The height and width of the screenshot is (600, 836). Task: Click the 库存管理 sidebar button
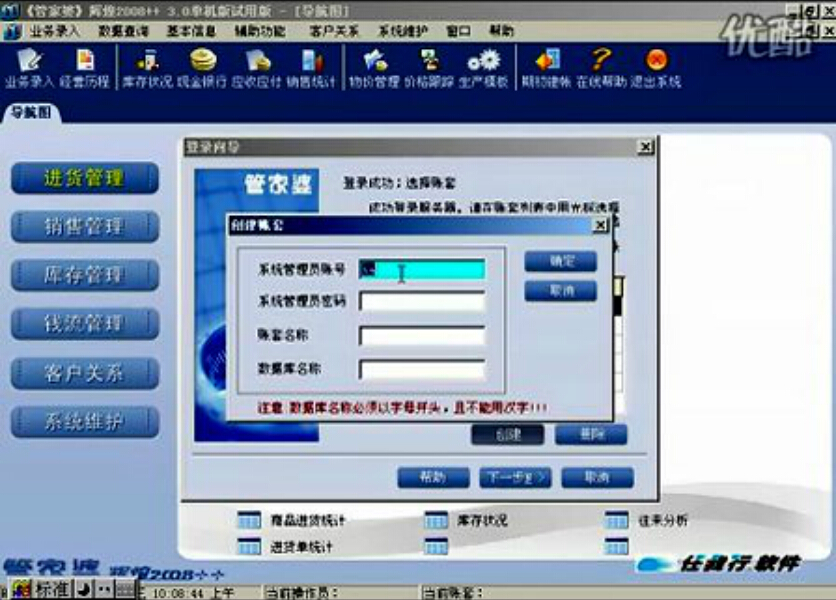pyautogui.click(x=85, y=275)
